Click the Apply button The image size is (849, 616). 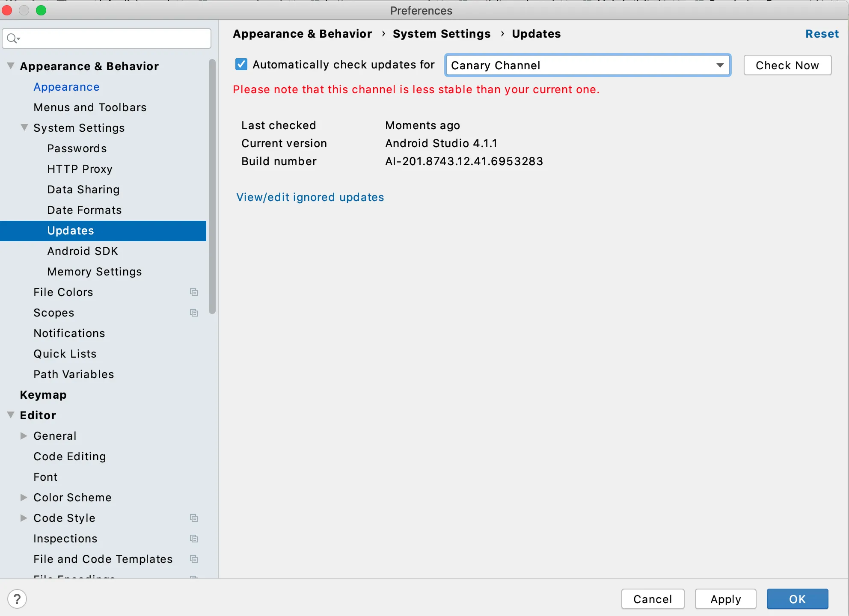(x=725, y=599)
